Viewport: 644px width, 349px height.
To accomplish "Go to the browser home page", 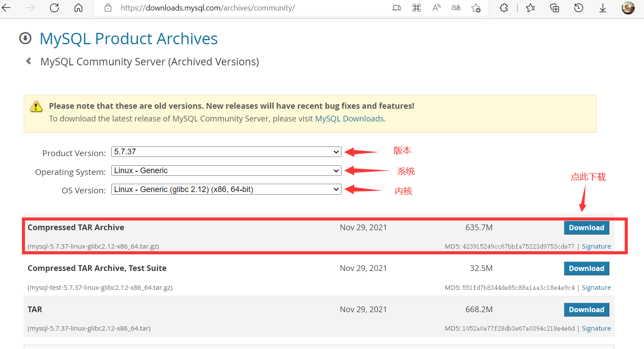I will click(x=78, y=8).
